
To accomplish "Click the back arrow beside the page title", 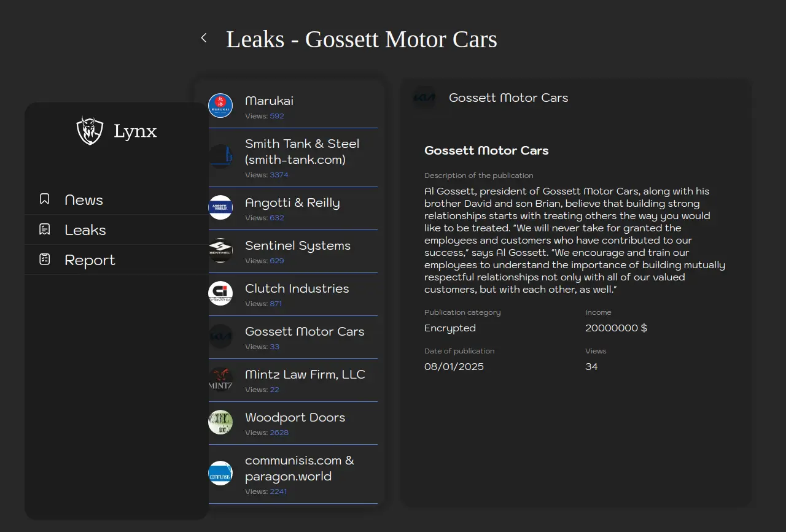I will click(204, 39).
